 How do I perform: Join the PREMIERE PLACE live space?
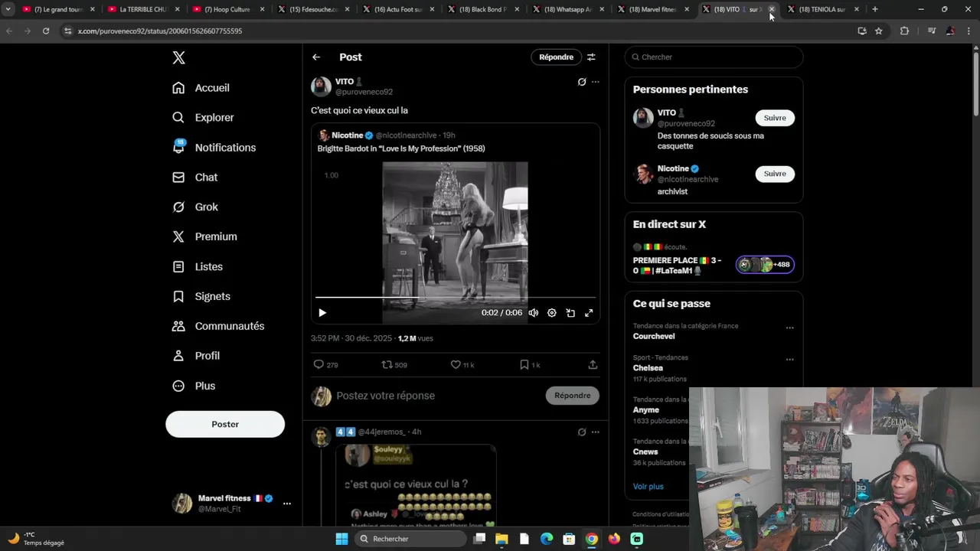click(x=714, y=259)
